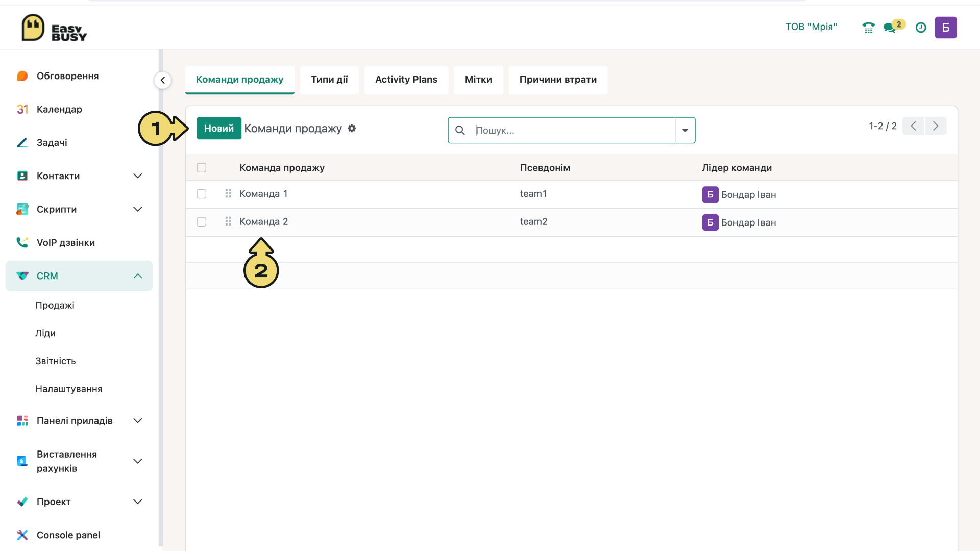Image resolution: width=980 pixels, height=551 pixels.
Task: Switch to the Мітки tab
Action: click(x=478, y=80)
